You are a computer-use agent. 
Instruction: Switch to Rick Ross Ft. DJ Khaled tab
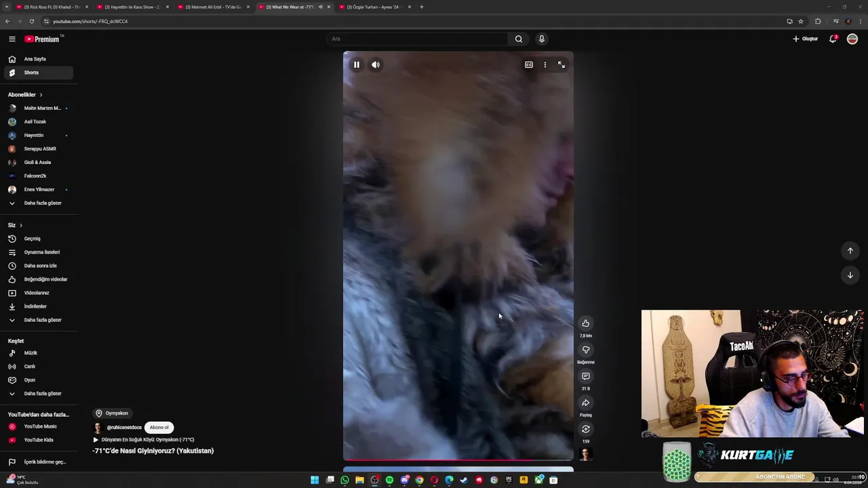52,7
